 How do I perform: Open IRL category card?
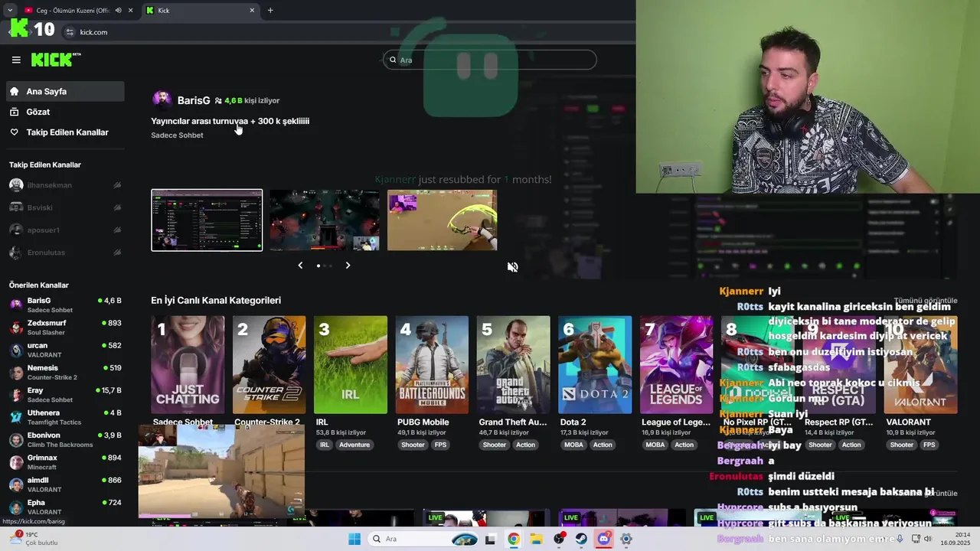(351, 365)
